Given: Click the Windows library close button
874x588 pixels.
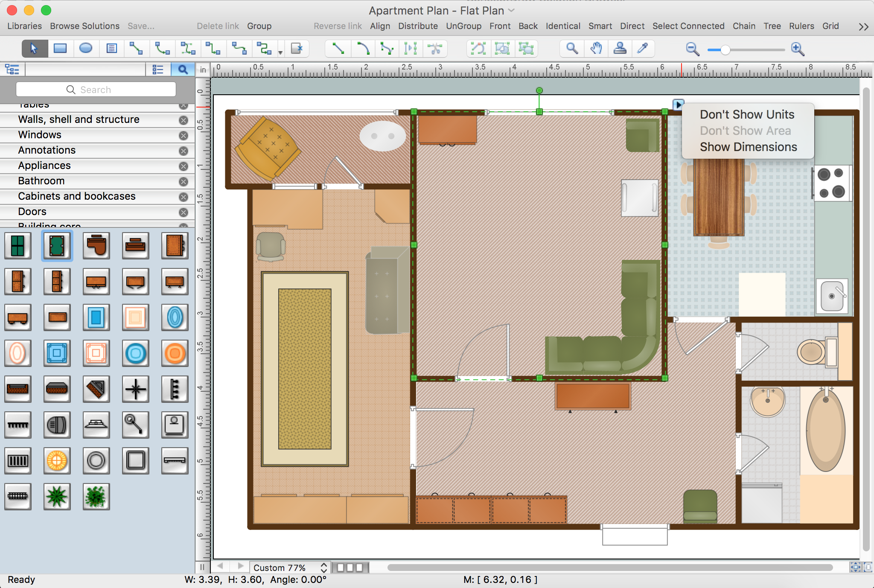Looking at the screenshot, I should coord(184,134).
